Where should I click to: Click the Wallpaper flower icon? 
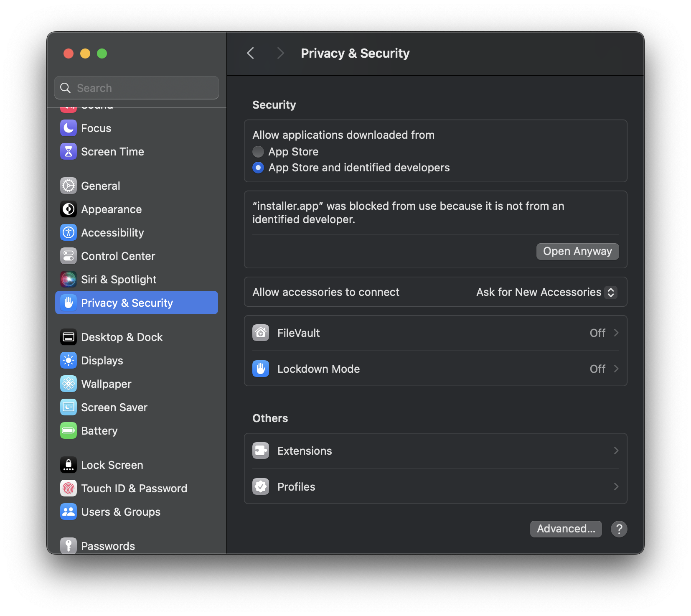(69, 384)
